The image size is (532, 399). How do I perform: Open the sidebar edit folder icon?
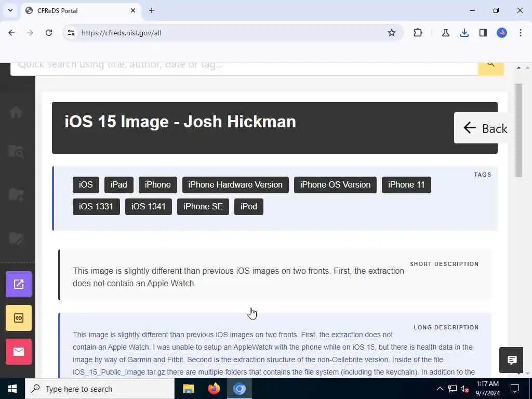tap(16, 238)
